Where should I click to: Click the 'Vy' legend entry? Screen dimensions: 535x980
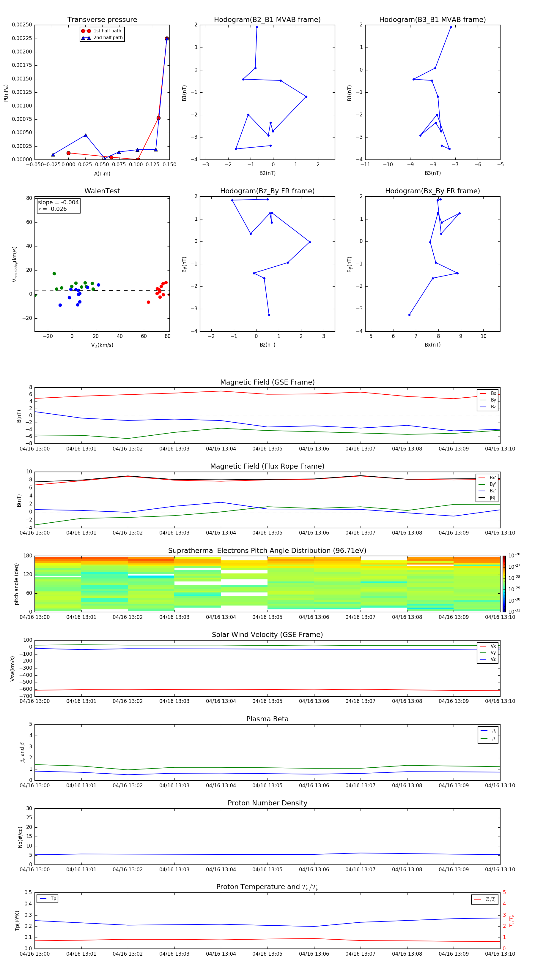(x=488, y=652)
